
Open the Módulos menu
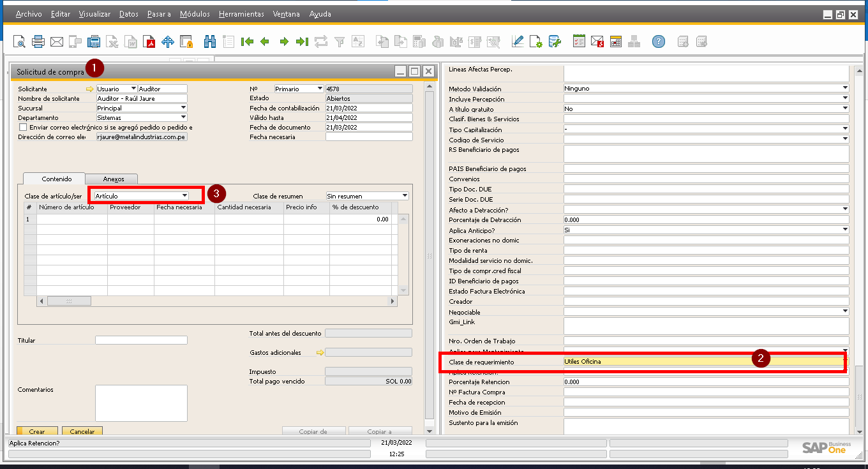(195, 14)
